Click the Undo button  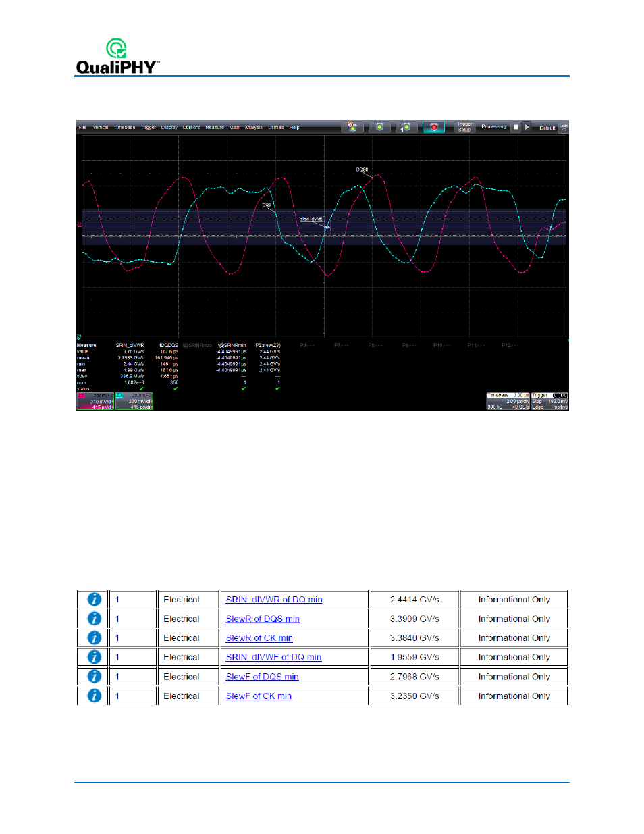click(x=564, y=127)
